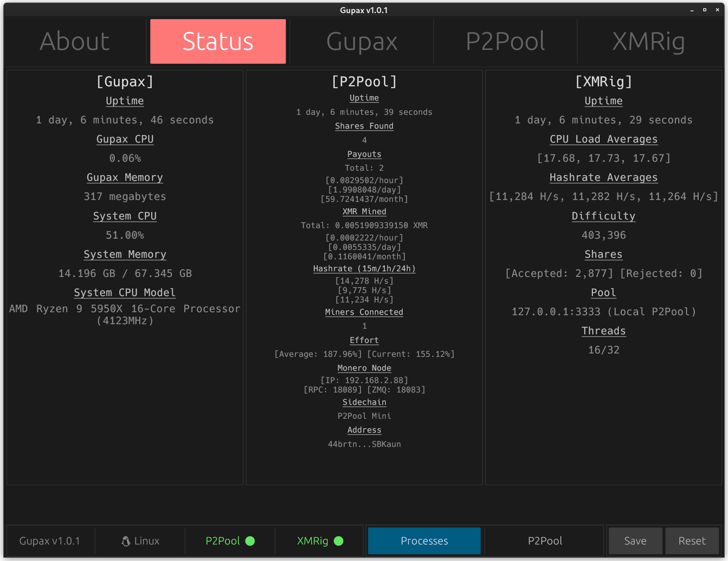Screen dimensions: 728x561
Task: Click the Pool label in XMRig column
Action: [604, 292]
